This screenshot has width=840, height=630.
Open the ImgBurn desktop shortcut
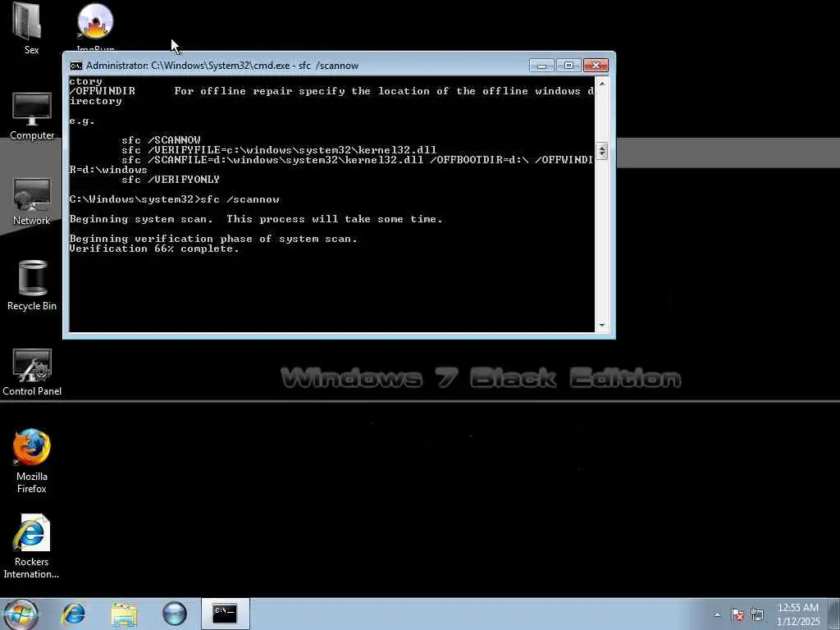pyautogui.click(x=95, y=25)
